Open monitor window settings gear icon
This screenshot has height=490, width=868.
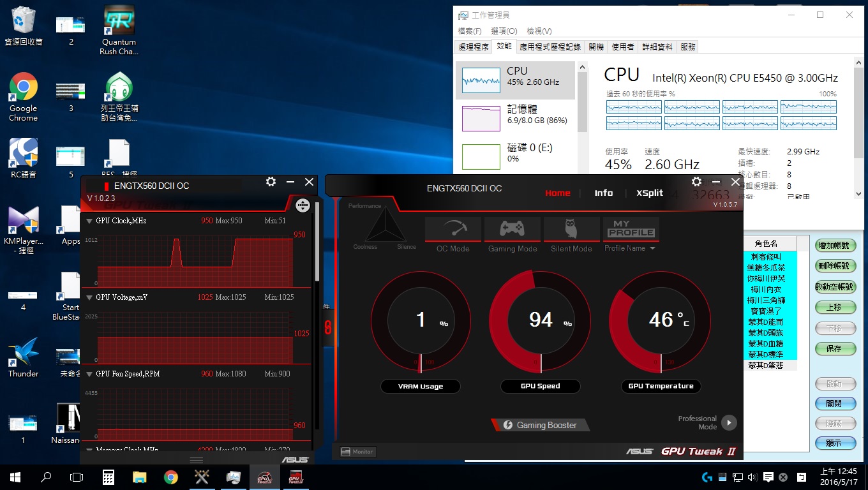[x=271, y=182]
